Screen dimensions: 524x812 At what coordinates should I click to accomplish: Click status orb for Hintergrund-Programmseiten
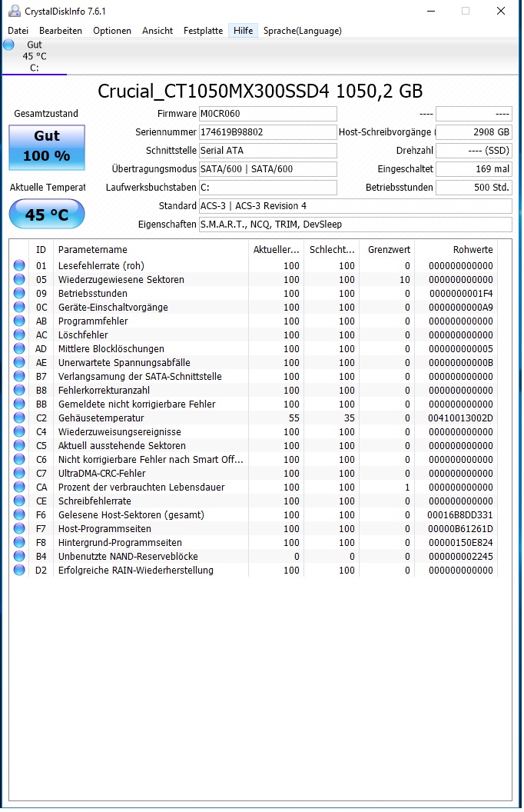click(19, 543)
